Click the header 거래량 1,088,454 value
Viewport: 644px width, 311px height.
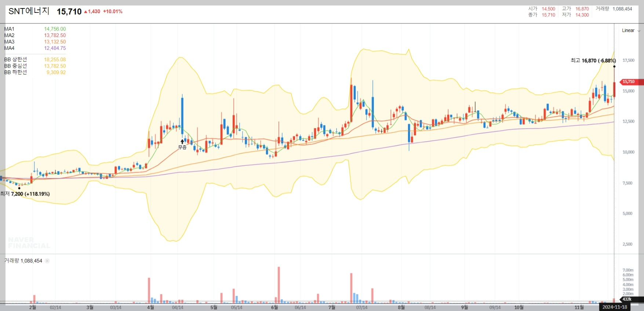[622, 9]
